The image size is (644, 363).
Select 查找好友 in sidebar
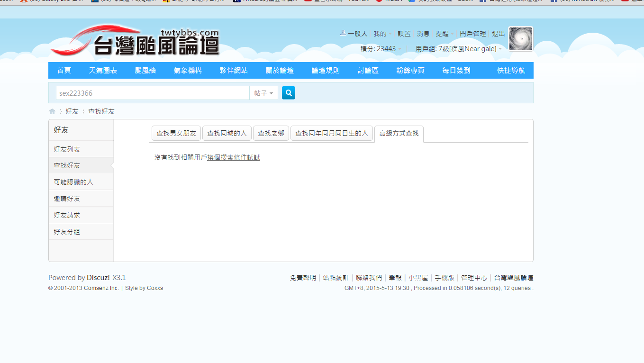[81, 165]
